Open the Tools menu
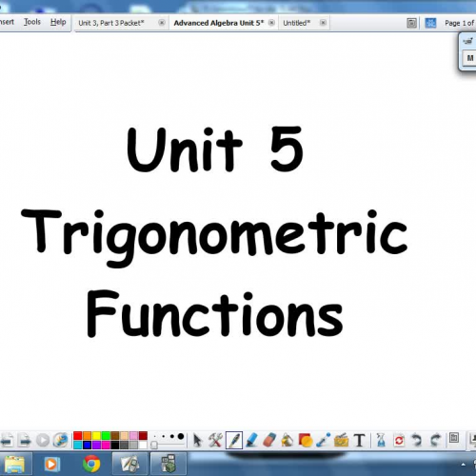Image resolution: width=476 pixels, height=476 pixels. (32, 22)
